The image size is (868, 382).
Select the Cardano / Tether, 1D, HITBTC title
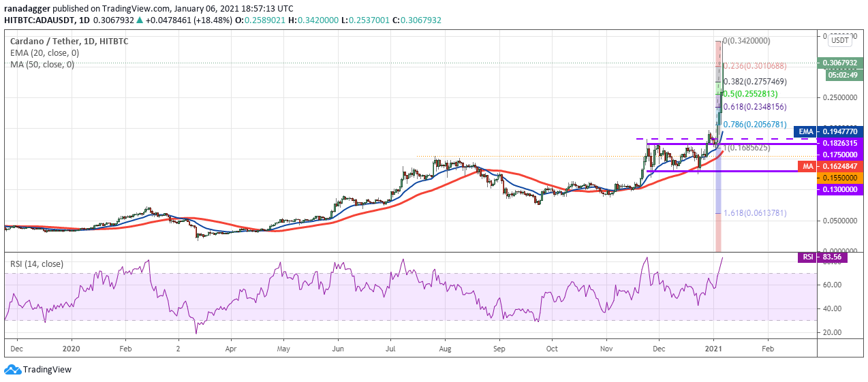coord(69,42)
